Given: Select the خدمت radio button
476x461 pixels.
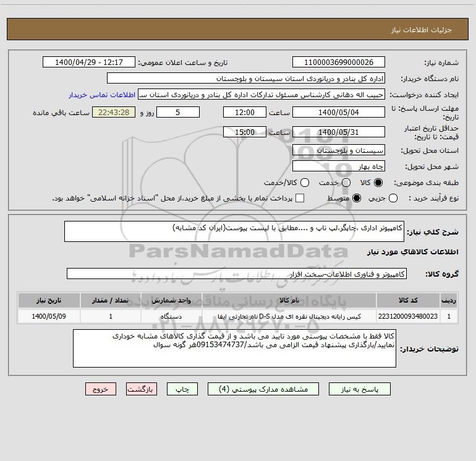Looking at the screenshot, I should 346,183.
